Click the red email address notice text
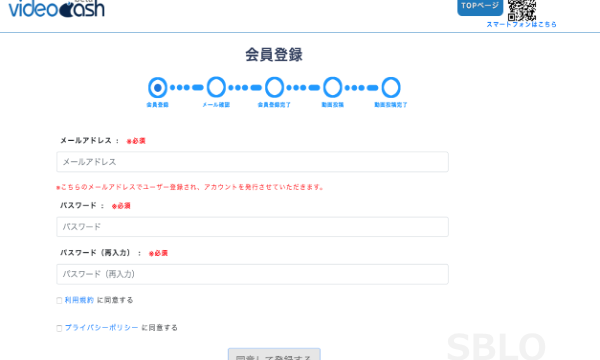 tap(190, 187)
